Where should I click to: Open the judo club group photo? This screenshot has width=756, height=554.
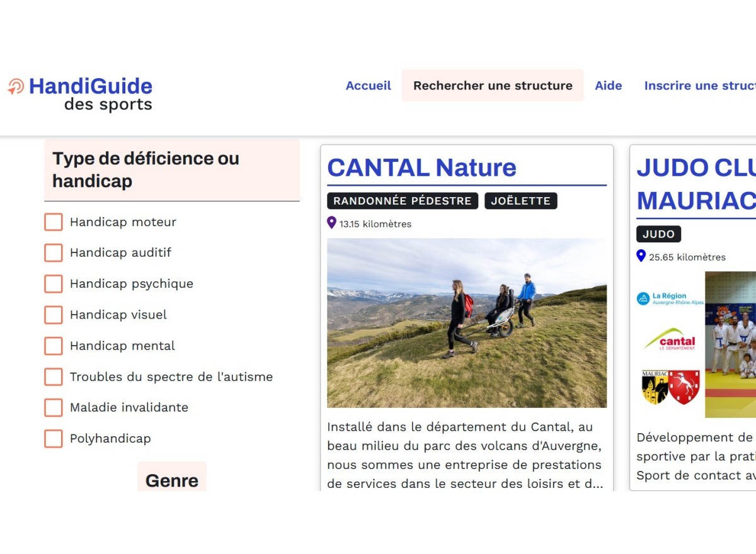coord(730,344)
